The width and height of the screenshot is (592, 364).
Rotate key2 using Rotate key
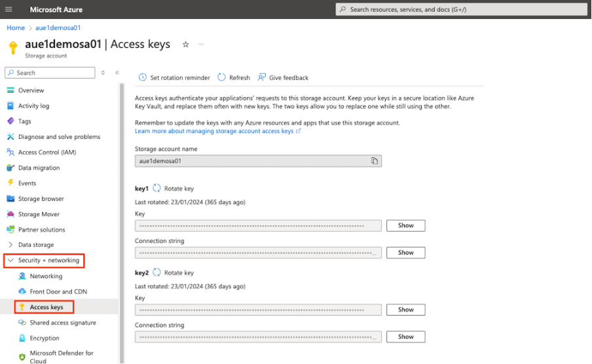pos(174,272)
